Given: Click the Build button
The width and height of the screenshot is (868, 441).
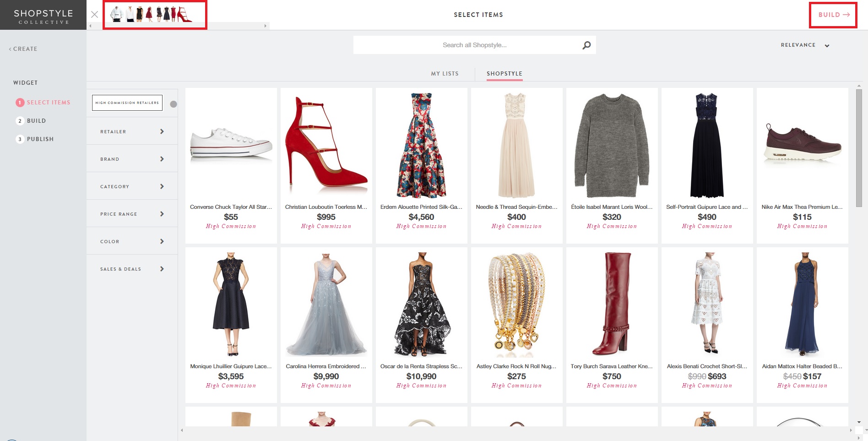Looking at the screenshot, I should (833, 15).
